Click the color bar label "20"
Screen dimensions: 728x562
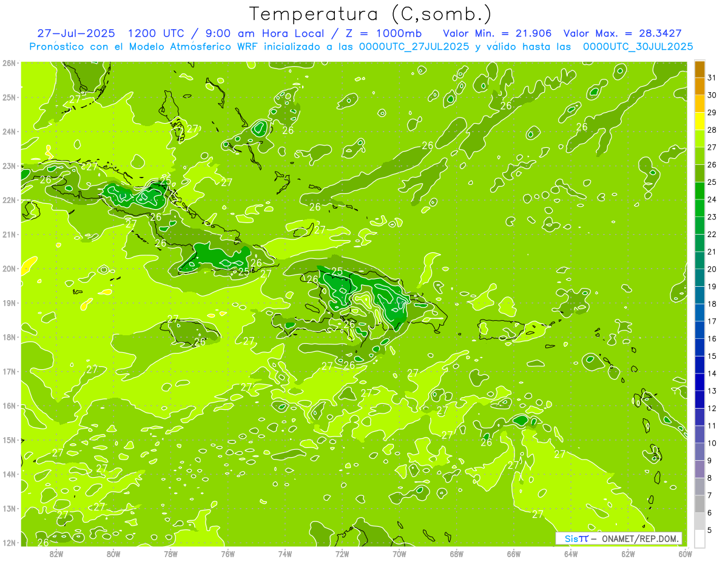point(712,269)
